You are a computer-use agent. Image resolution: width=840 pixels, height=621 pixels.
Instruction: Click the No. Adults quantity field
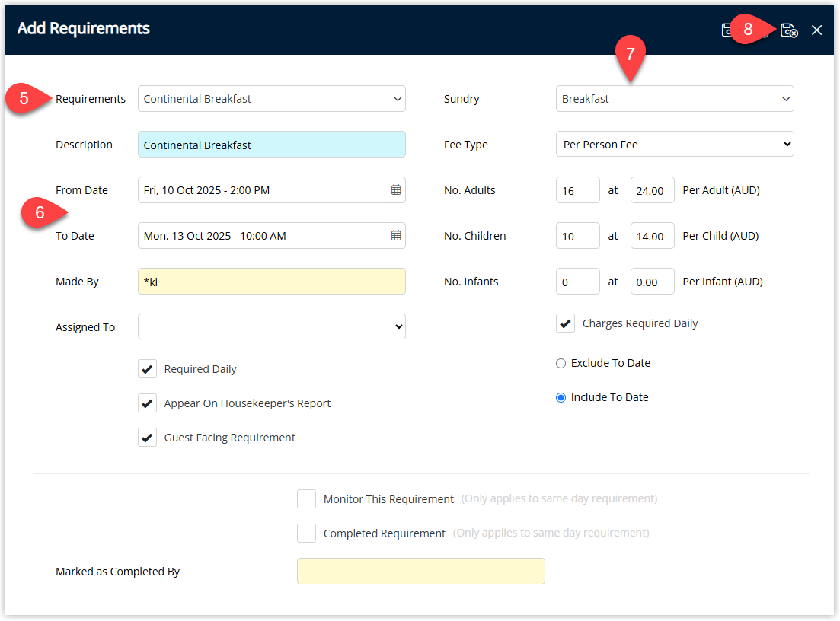pyautogui.click(x=577, y=190)
